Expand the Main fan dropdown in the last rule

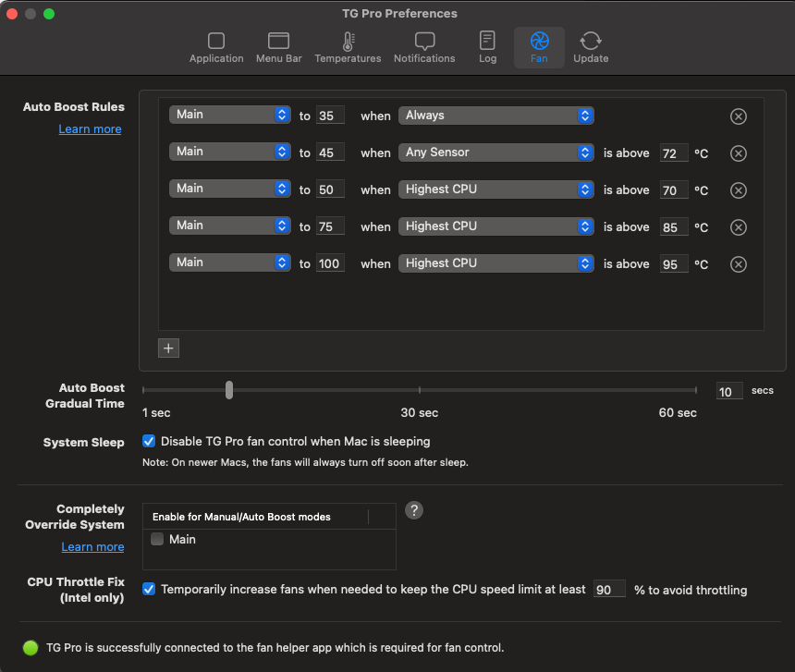click(230, 263)
